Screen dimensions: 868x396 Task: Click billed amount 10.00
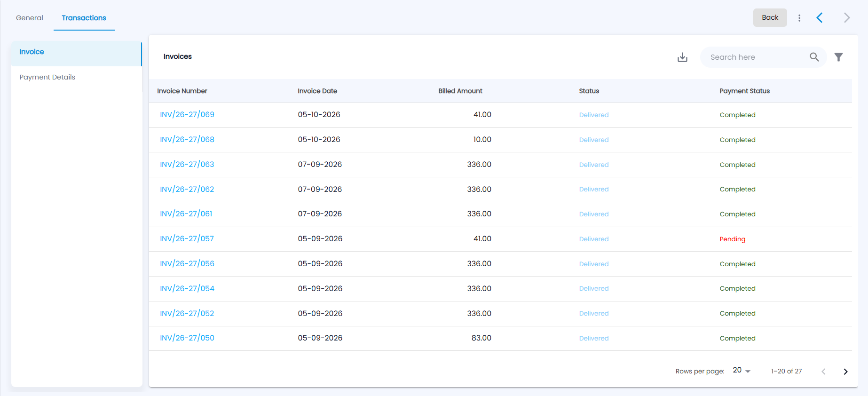(x=482, y=140)
